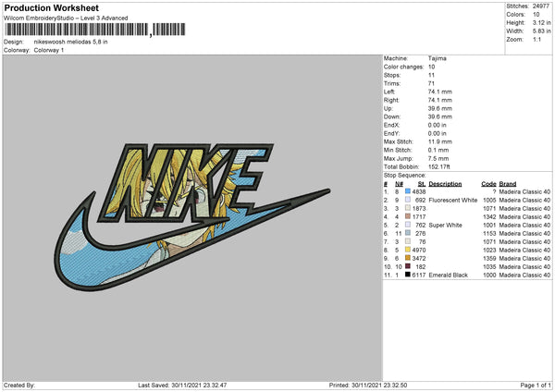Select the 'Fluorescent White' description text
This screenshot has height=392, width=555.
click(453, 201)
